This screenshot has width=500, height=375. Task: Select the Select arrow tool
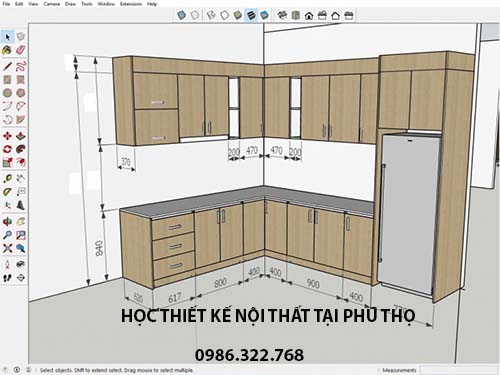pyautogui.click(x=7, y=36)
